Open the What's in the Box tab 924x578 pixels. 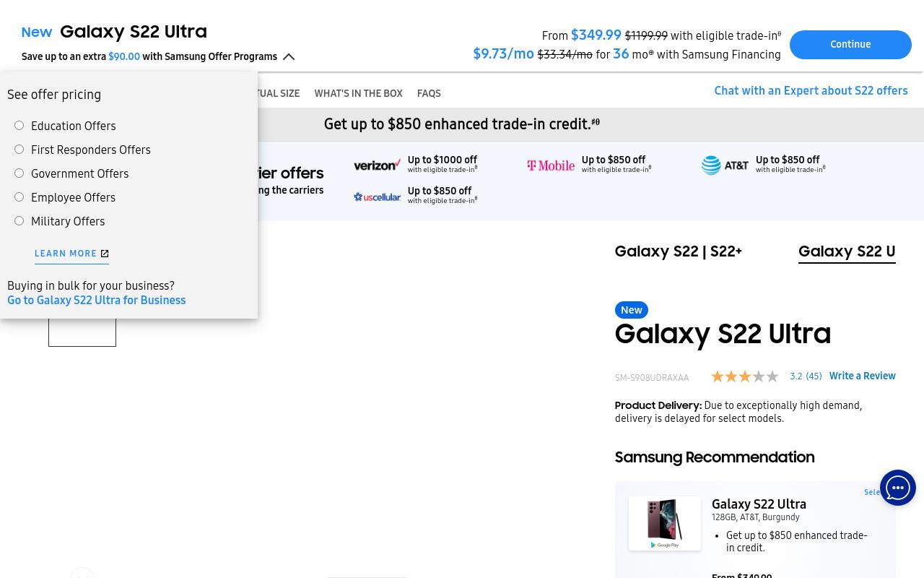pyautogui.click(x=358, y=94)
